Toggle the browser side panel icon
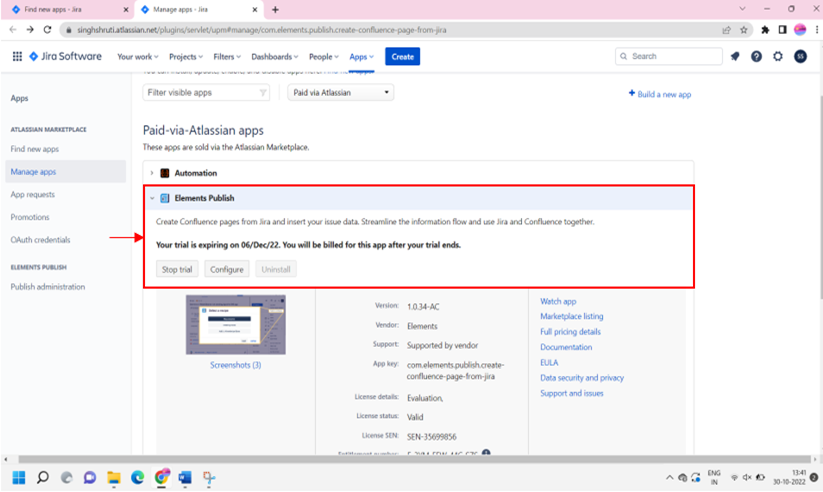This screenshot has width=823, height=492. 783,30
